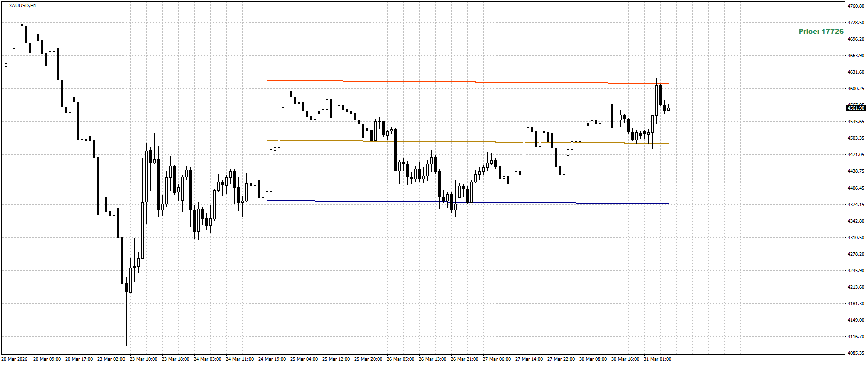Click the 27 Mar 06:00 time label
Viewport: 868px width, 365px height.
(497, 359)
